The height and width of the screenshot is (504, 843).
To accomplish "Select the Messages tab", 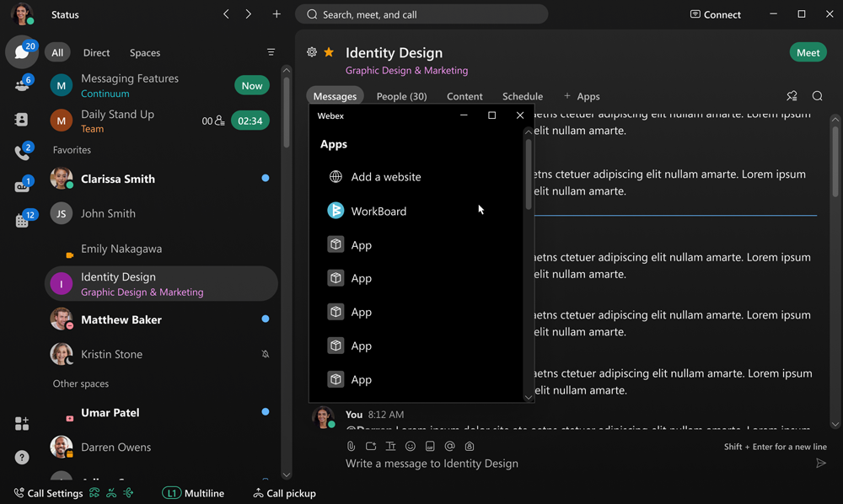I will point(335,96).
